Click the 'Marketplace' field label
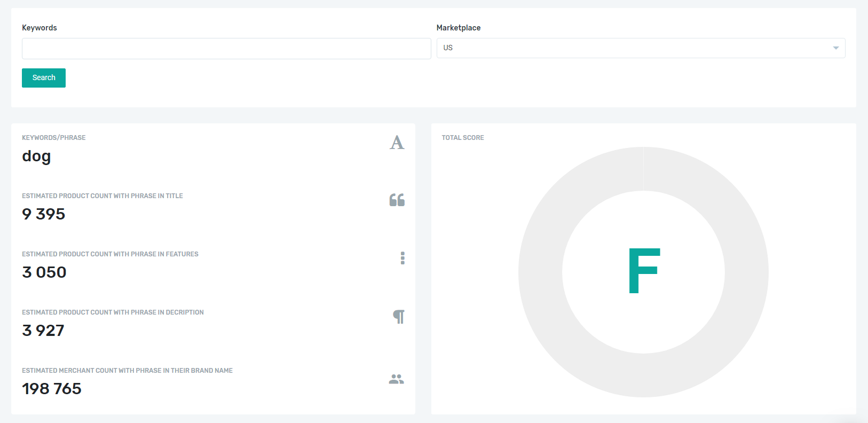The height and width of the screenshot is (423, 868). [459, 28]
